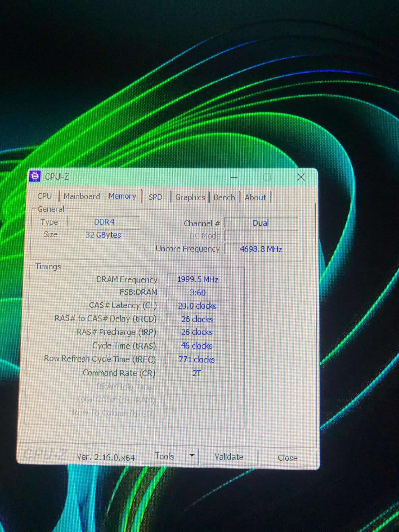
Task: Click the 771 clocks tRFC value
Action: [197, 360]
